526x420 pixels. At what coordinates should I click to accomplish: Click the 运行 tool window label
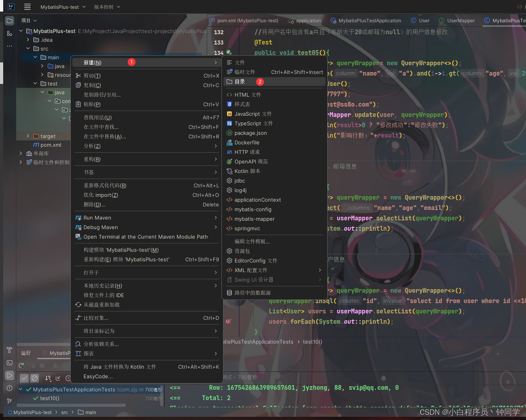[26, 353]
